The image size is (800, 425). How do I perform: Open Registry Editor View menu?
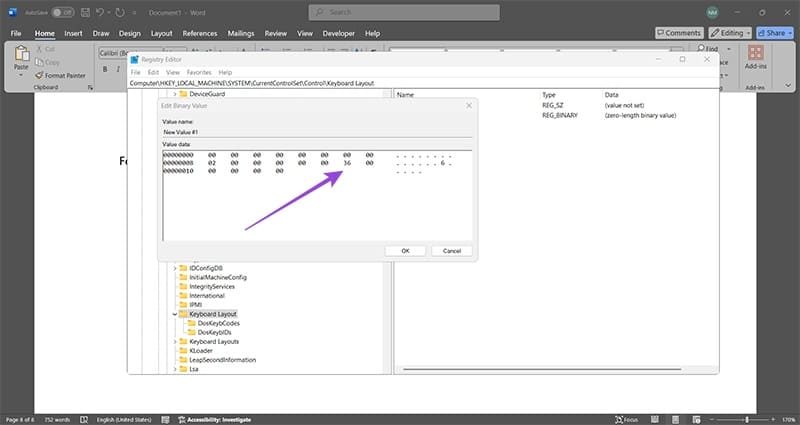pyautogui.click(x=173, y=72)
